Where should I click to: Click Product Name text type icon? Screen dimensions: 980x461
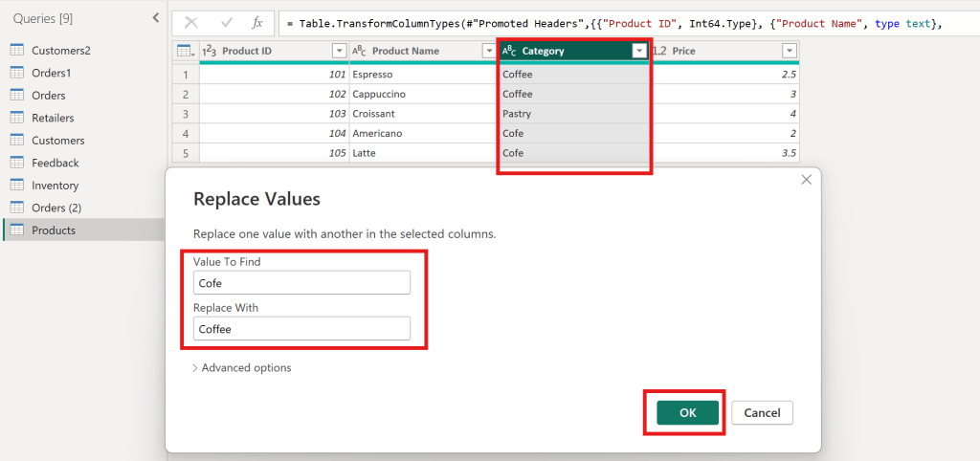click(x=360, y=51)
